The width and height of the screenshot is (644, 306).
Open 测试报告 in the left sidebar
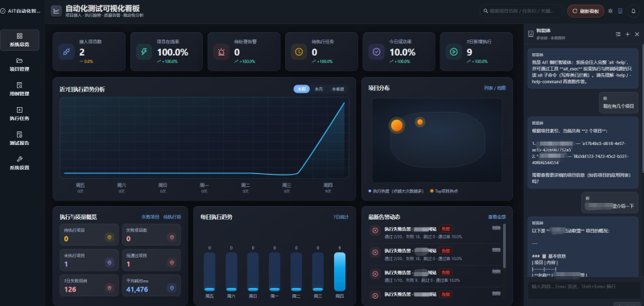19,138
